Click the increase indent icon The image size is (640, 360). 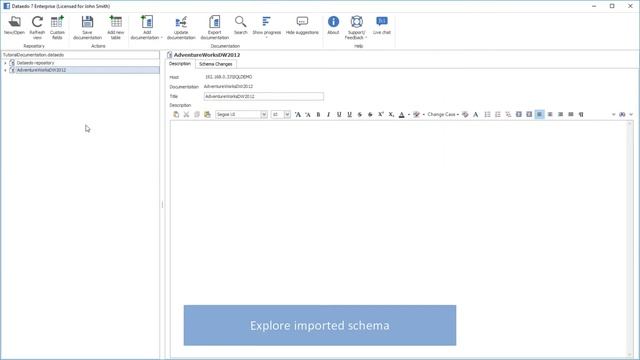pos(529,115)
